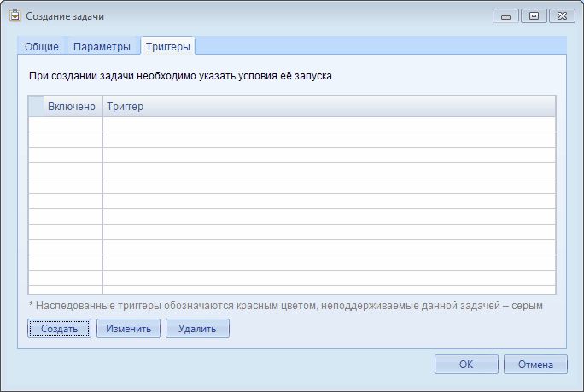The width and height of the screenshot is (584, 392).
Task: Click the Создание задачи title bar text
Action: click(x=66, y=16)
